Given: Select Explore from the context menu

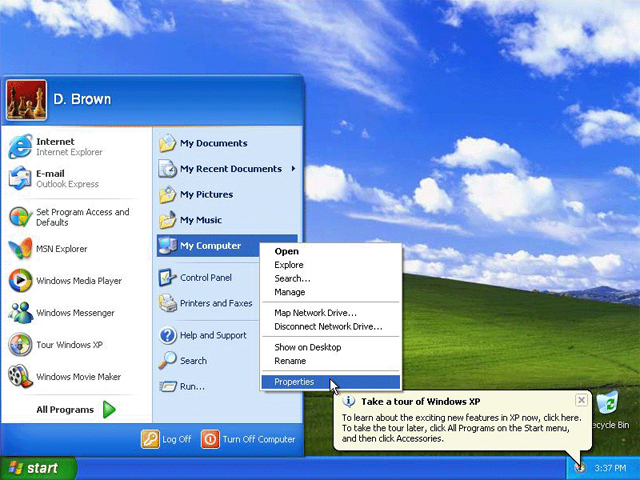Looking at the screenshot, I should [x=331, y=265].
